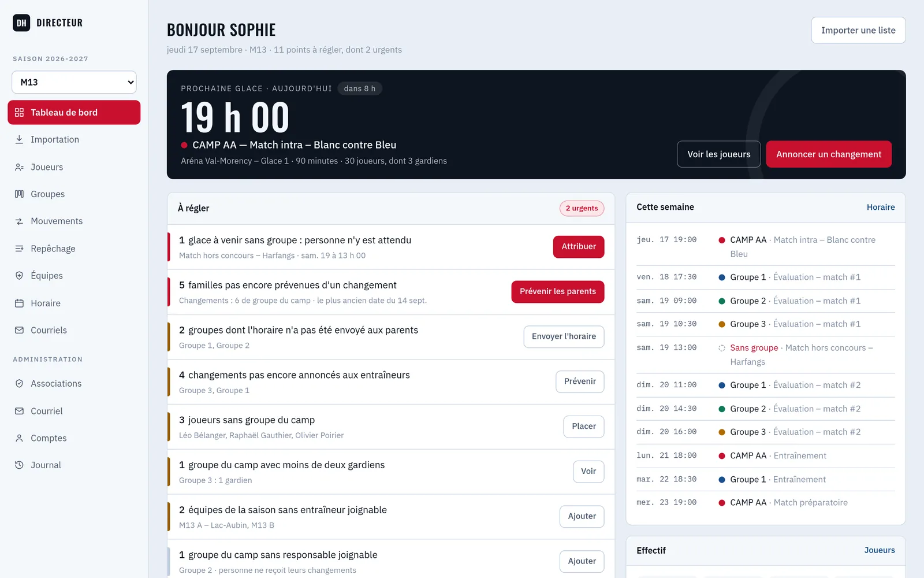Open Joueurs via its people icon
Viewport: 924px width, 578px height.
[19, 167]
